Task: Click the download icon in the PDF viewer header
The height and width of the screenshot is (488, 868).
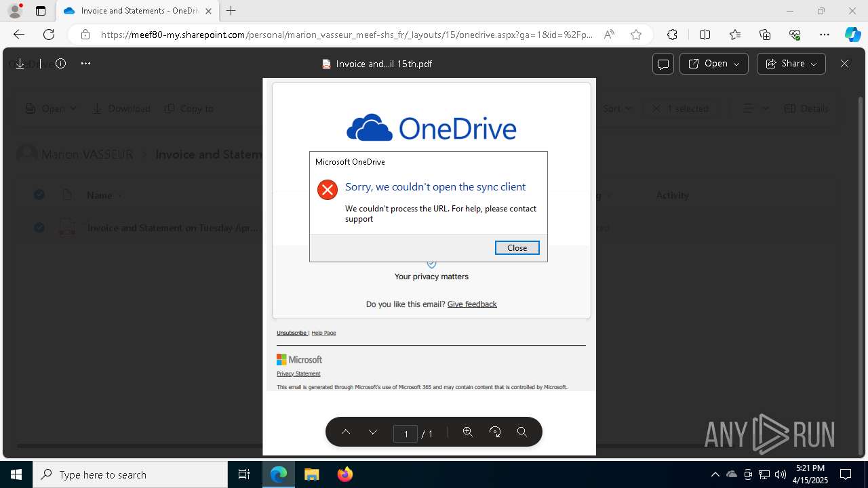Action: [x=20, y=64]
